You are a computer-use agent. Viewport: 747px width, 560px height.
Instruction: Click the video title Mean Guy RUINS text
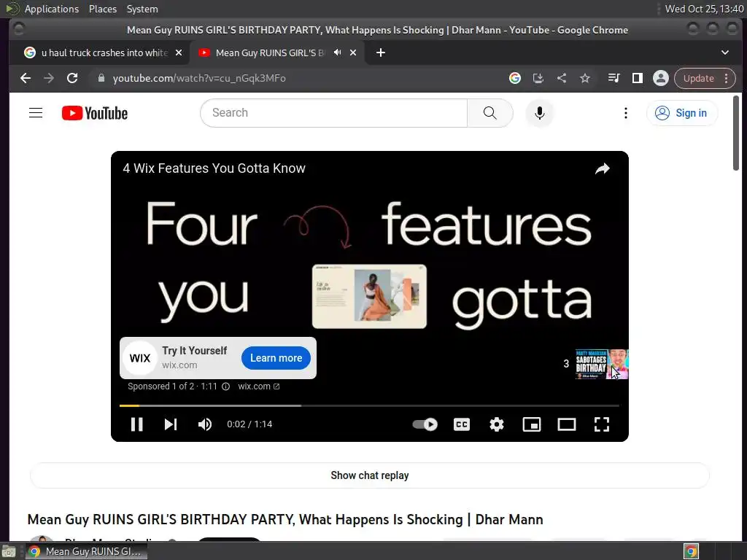coord(285,519)
